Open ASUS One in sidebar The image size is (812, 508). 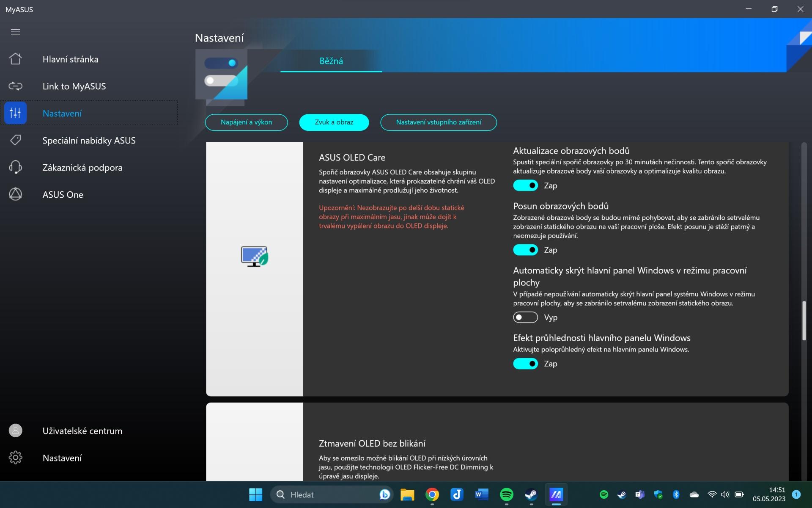coord(63,195)
